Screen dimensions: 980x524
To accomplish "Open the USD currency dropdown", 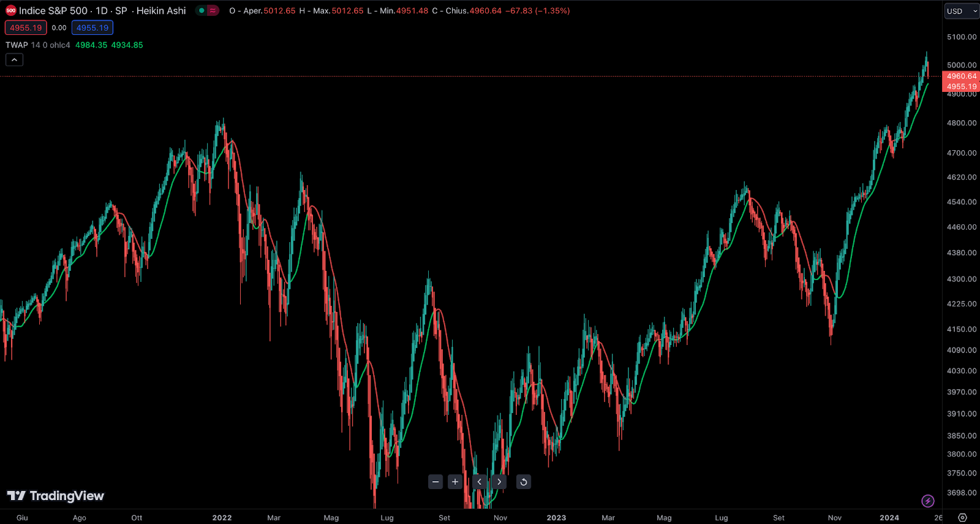I will (x=962, y=11).
